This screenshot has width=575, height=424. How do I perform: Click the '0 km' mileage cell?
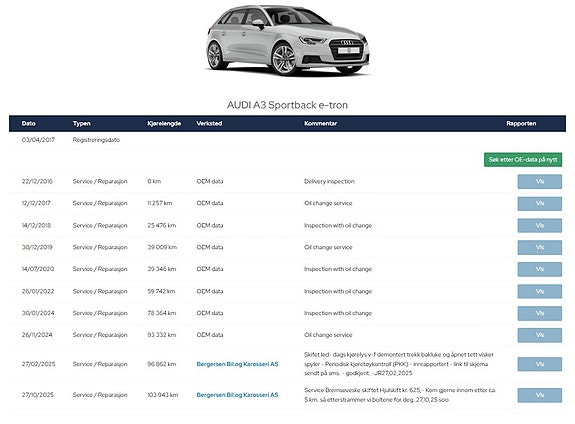pos(154,181)
